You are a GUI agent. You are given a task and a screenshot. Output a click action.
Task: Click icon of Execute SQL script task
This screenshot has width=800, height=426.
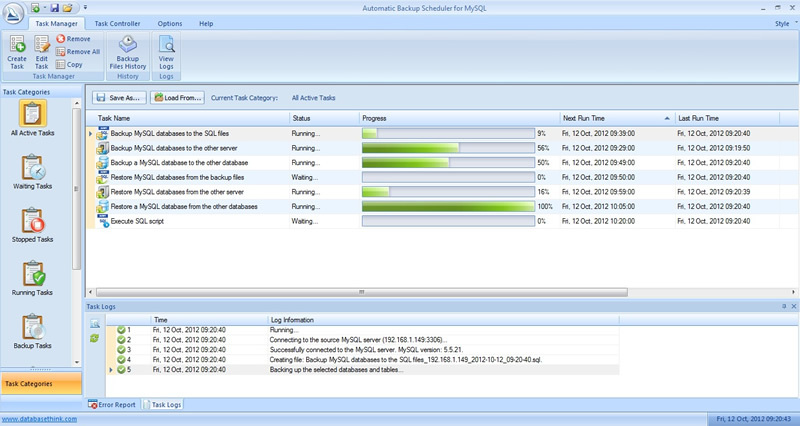click(103, 221)
